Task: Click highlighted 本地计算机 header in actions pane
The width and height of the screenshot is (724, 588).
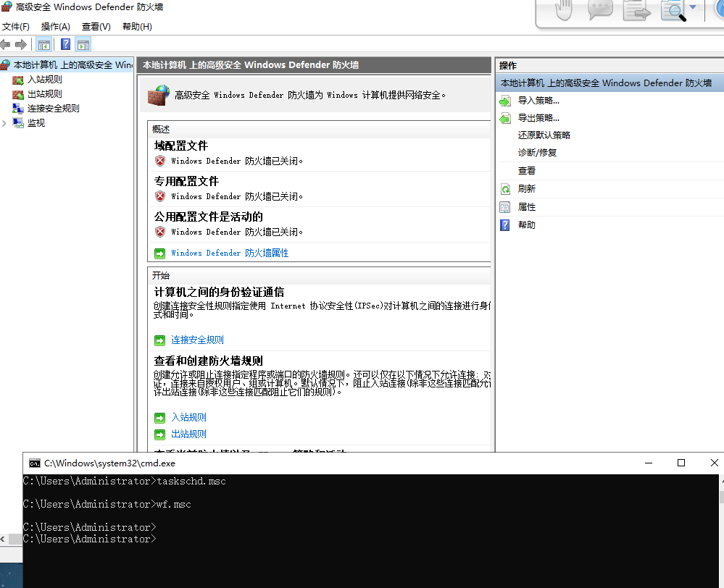Action: coord(609,83)
